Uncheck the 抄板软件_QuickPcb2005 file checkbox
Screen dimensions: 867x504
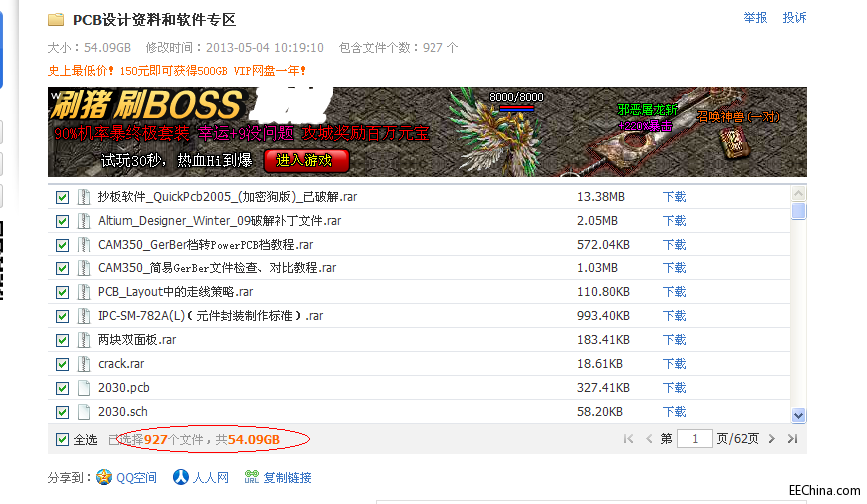click(63, 198)
